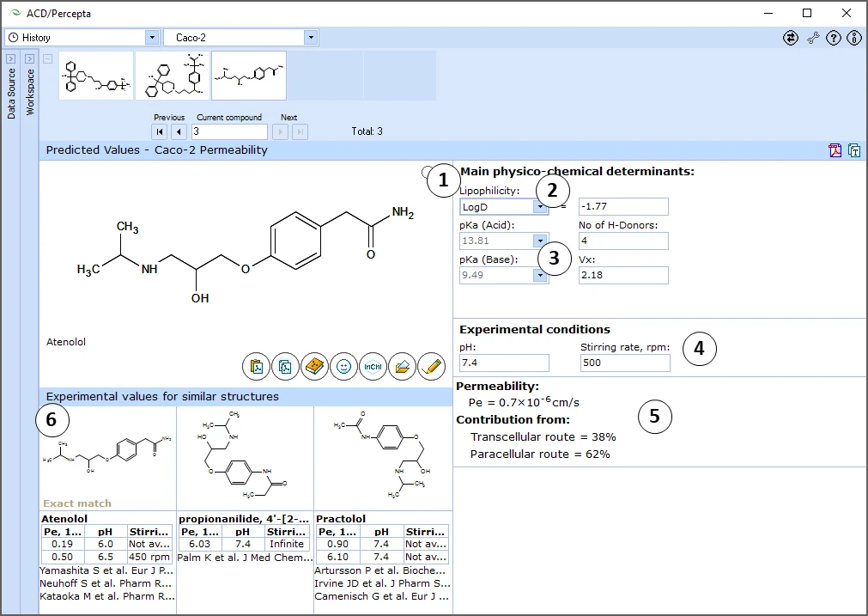Click the copy structure icon
This screenshot has width=868, height=616.
click(286, 367)
